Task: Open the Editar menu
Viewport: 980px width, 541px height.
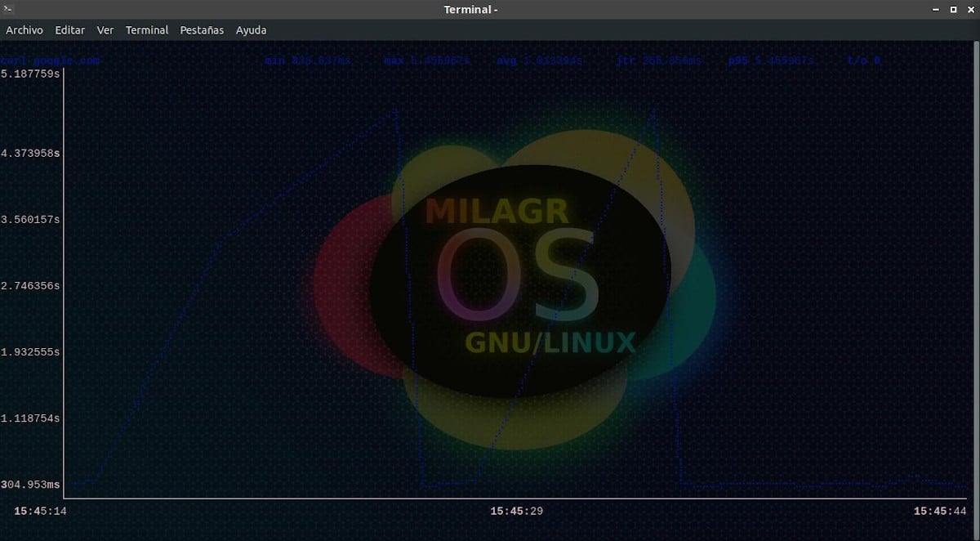Action: [x=69, y=30]
